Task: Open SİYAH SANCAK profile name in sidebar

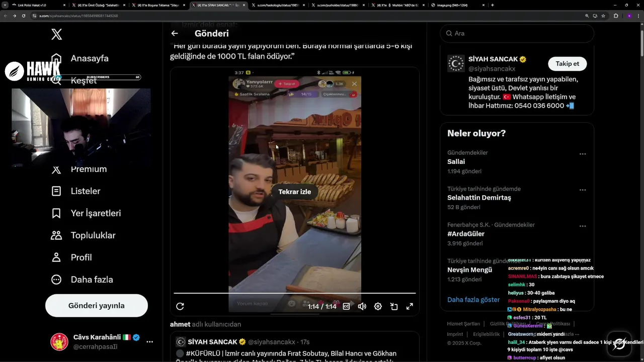Action: click(493, 59)
